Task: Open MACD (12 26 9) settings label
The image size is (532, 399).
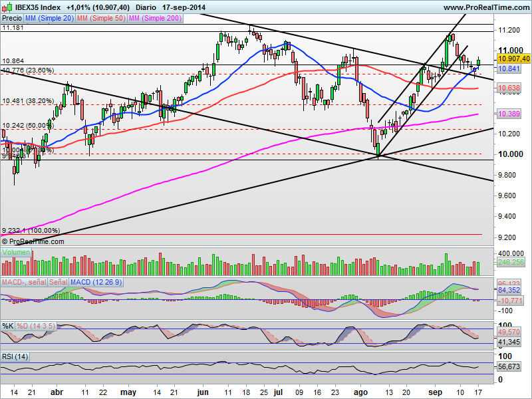Action: click(96, 282)
